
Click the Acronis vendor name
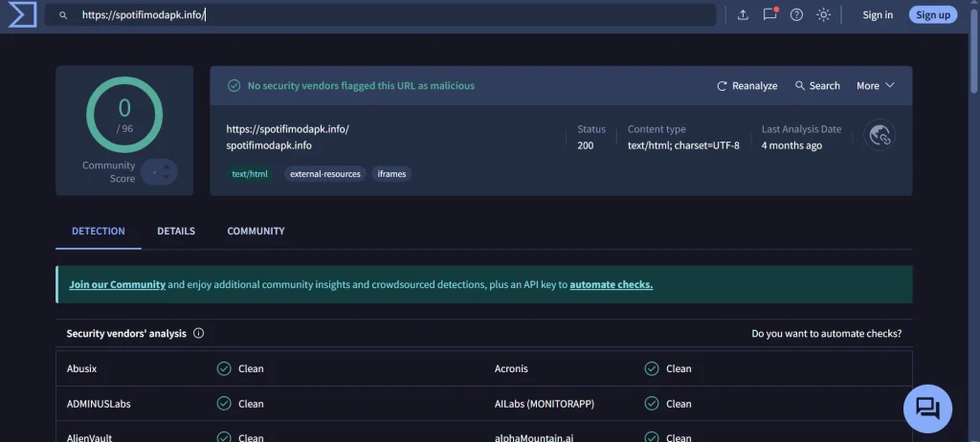coord(511,369)
